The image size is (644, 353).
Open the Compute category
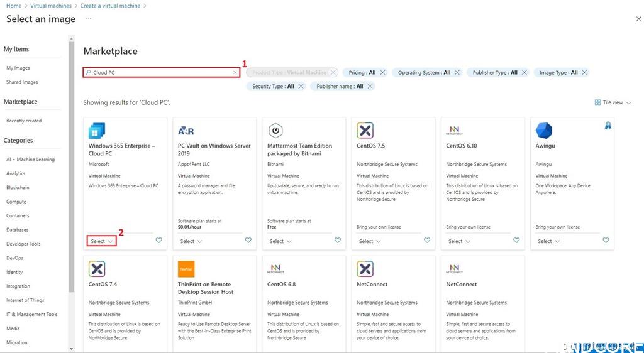16,202
